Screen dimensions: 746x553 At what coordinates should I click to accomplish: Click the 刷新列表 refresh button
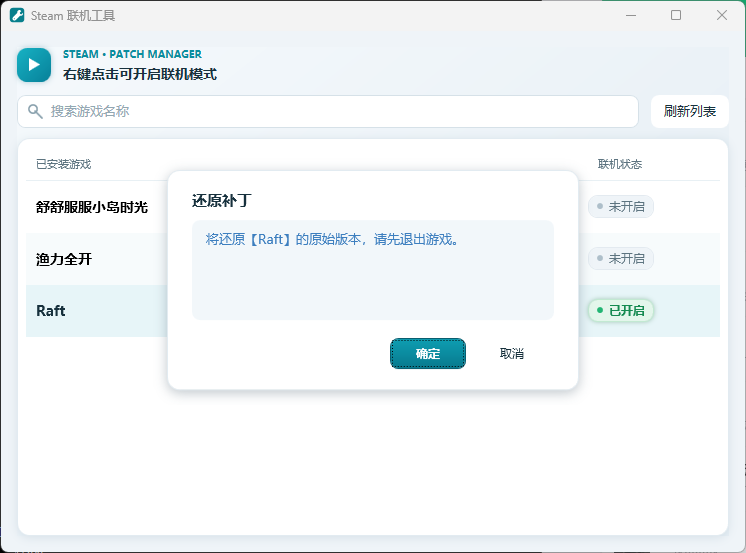click(689, 111)
